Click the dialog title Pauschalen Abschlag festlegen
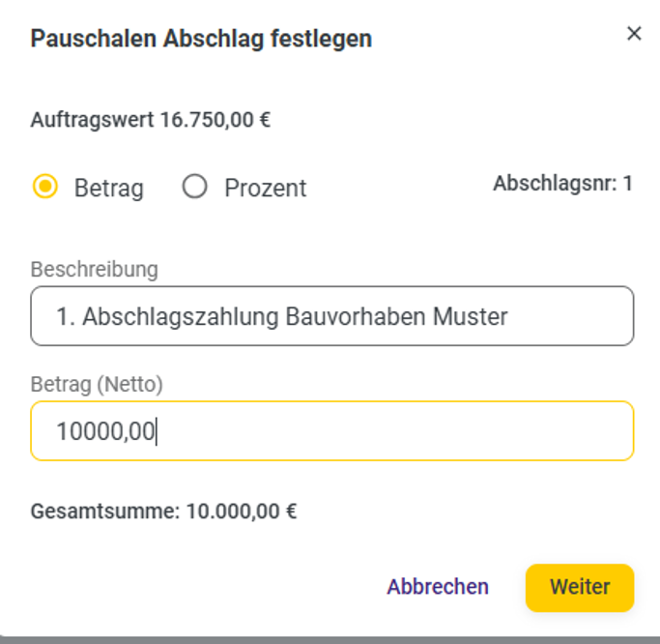Screen dimensions: 660x644 pyautogui.click(x=201, y=39)
